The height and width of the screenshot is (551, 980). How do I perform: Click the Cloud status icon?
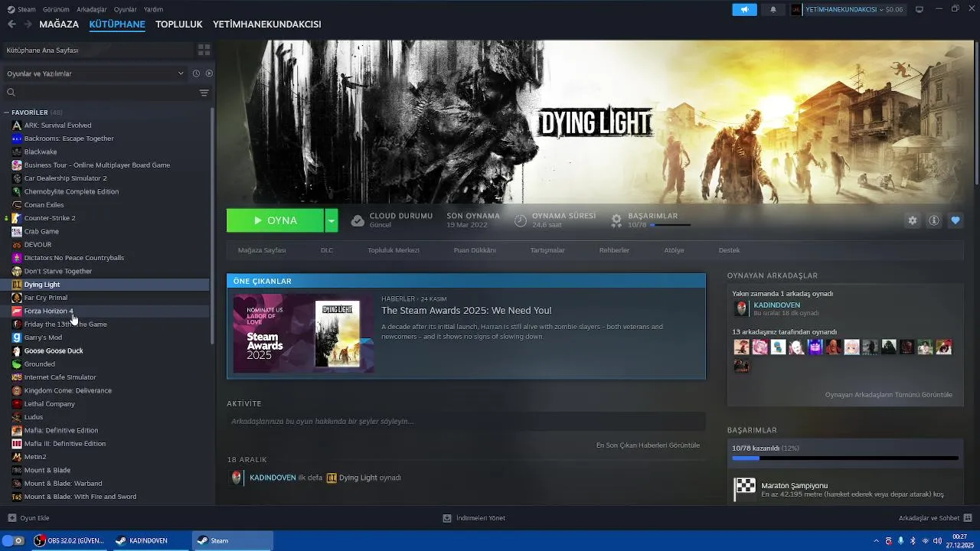(358, 220)
